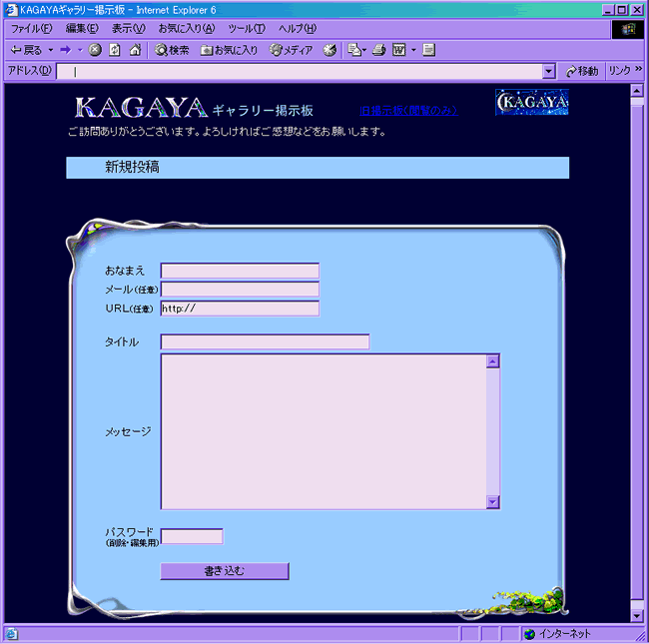Click inside the メッセージ text area
This screenshot has width=649, height=644.
coord(324,431)
